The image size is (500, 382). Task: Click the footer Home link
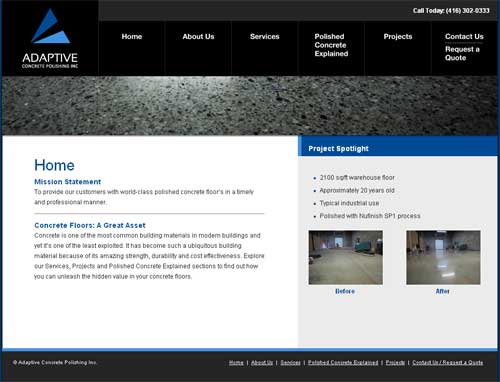pos(236,363)
